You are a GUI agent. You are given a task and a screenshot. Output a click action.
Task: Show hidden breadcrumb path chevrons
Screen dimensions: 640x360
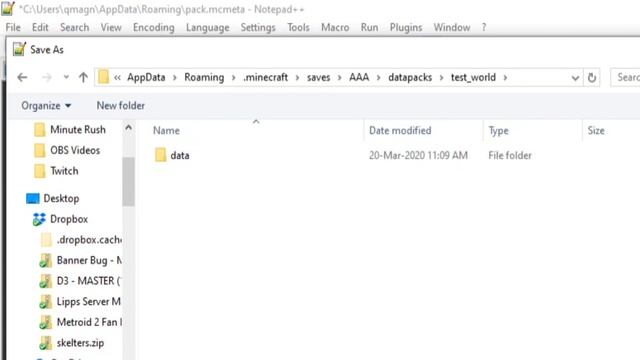coord(117,78)
